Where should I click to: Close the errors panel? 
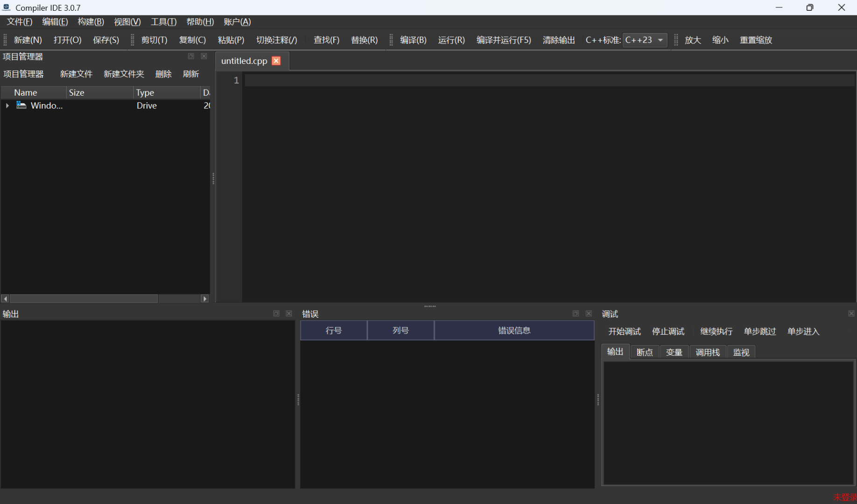[x=589, y=314]
